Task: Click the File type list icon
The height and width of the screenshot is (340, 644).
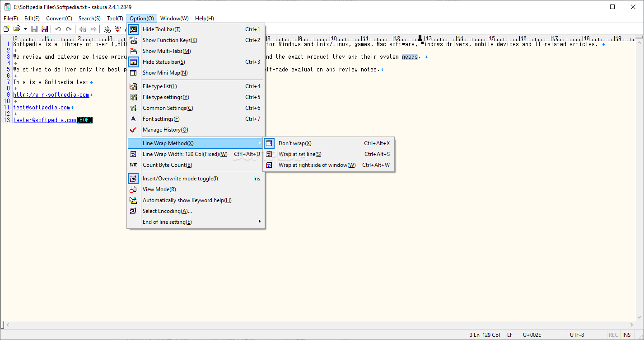Action: coord(133,86)
